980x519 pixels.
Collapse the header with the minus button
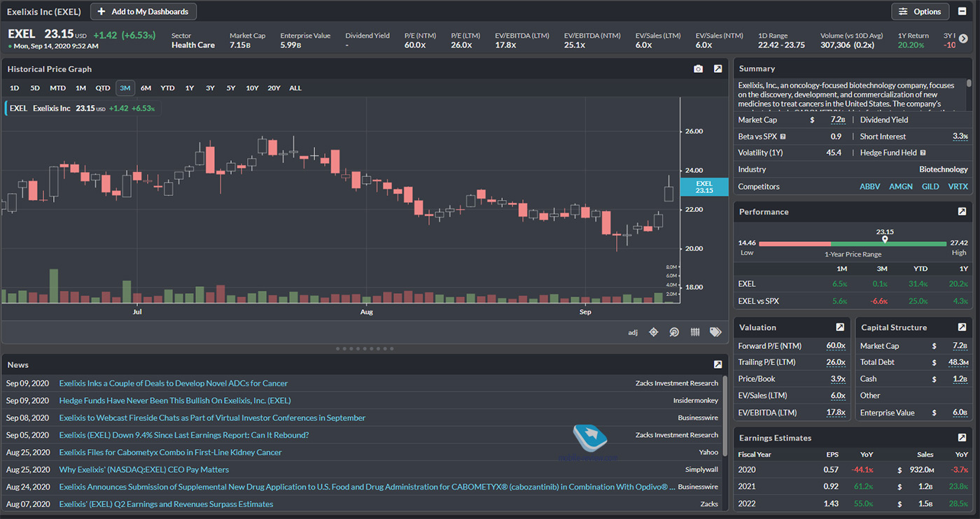963,11
